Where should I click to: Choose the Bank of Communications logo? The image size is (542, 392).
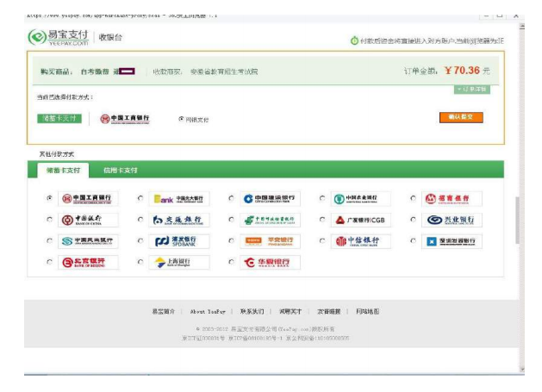180,221
